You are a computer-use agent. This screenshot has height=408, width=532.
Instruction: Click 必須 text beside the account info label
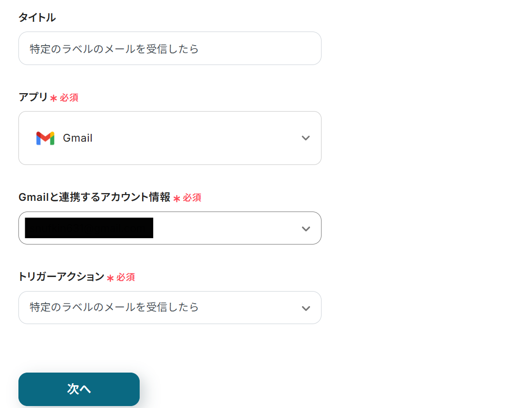pyautogui.click(x=192, y=198)
